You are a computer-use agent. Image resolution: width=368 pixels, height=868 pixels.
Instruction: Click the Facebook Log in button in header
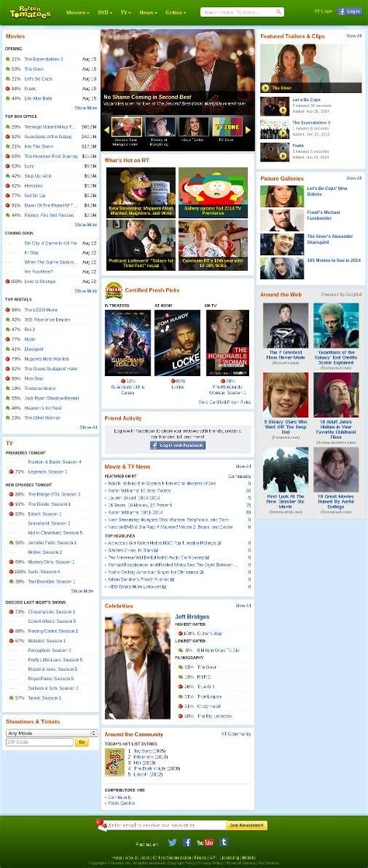tap(349, 11)
